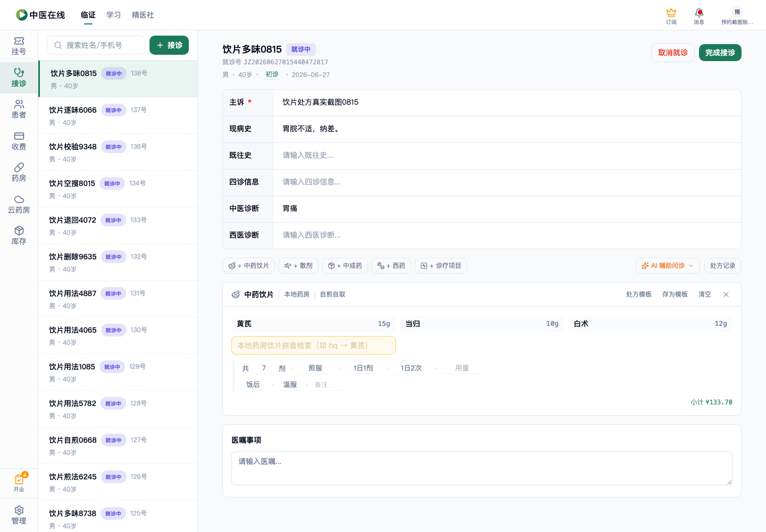Click the 医嘱事项 textarea

(x=482, y=468)
